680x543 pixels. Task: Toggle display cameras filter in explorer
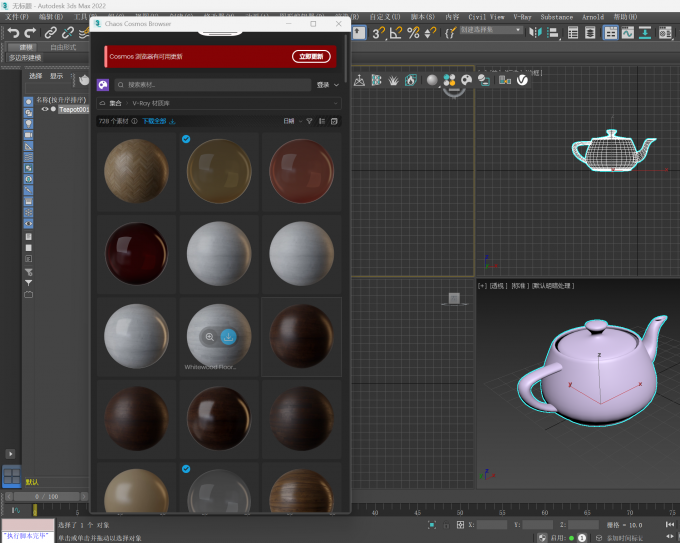tap(28, 135)
